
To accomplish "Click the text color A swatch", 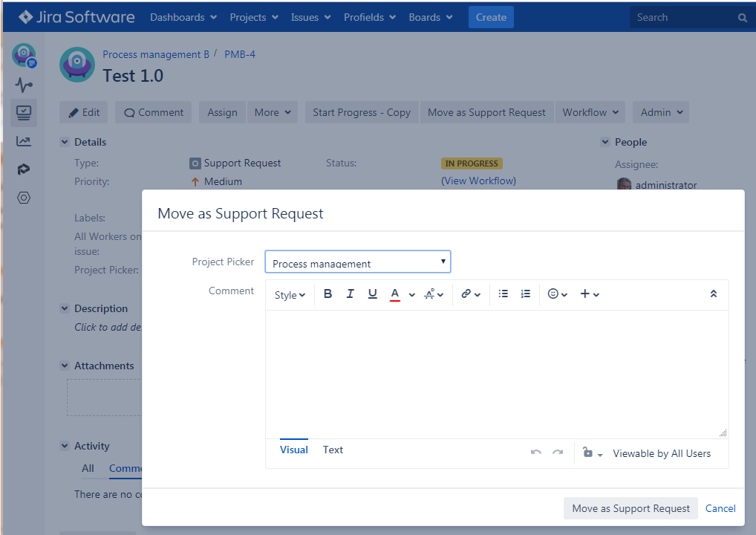I will [395, 294].
